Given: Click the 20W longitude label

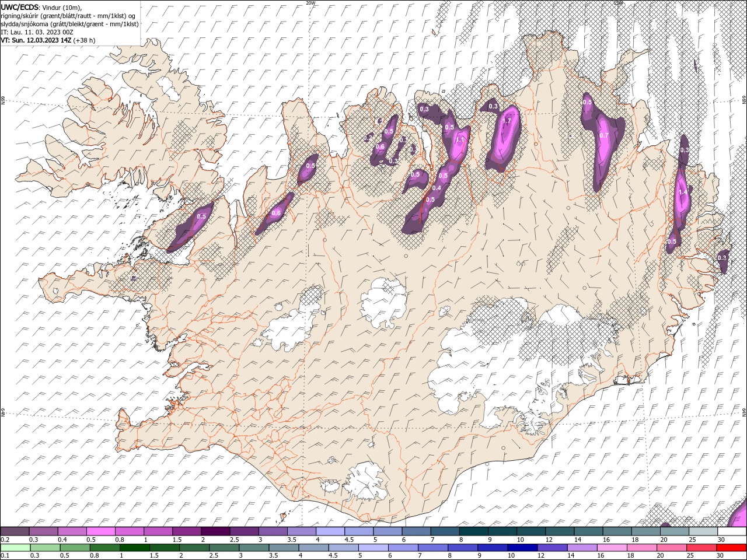Looking at the screenshot, I should [310, 3].
